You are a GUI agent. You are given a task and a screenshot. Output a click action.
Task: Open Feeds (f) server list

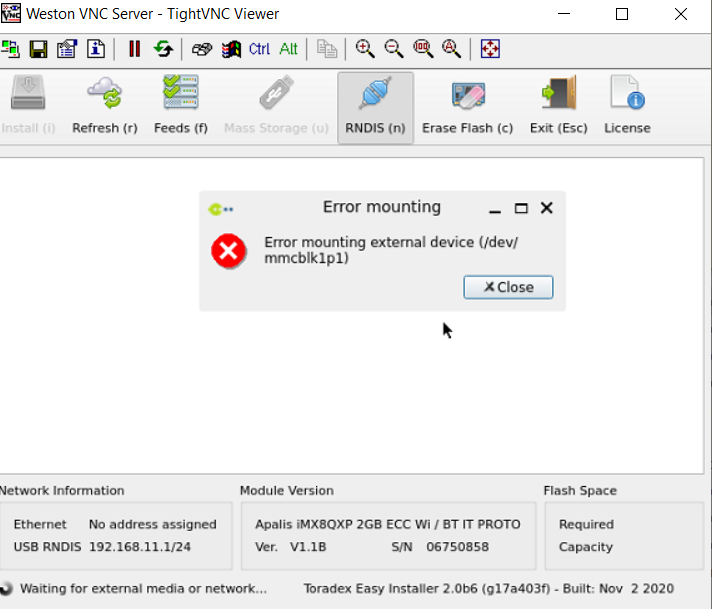(181, 105)
